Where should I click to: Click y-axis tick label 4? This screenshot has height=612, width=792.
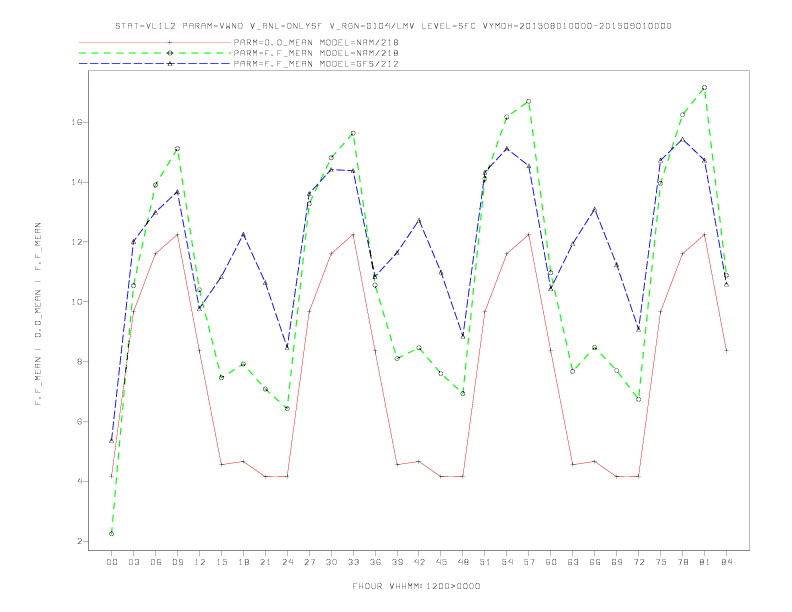pos(79,481)
